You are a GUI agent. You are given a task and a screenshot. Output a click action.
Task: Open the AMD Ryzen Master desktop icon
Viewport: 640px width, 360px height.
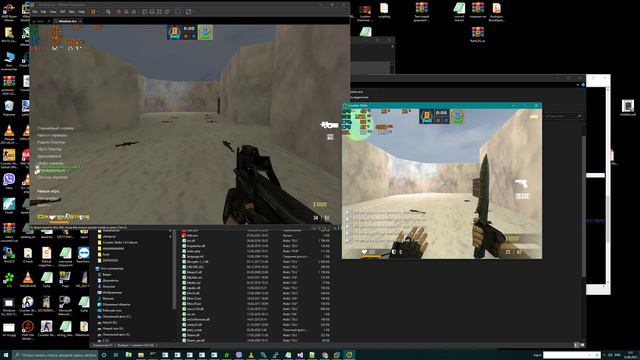click(9, 12)
